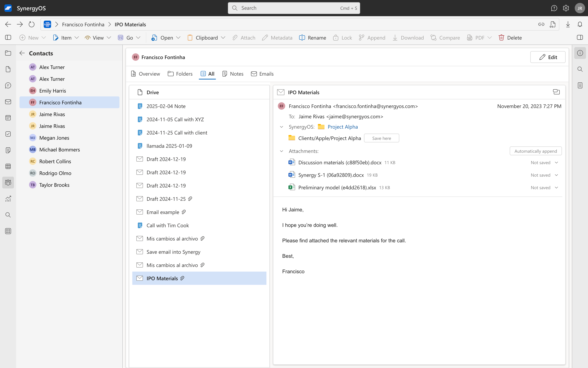Open the tasks checkmark icon in left rail
This screenshot has width=588, height=368.
point(8,134)
